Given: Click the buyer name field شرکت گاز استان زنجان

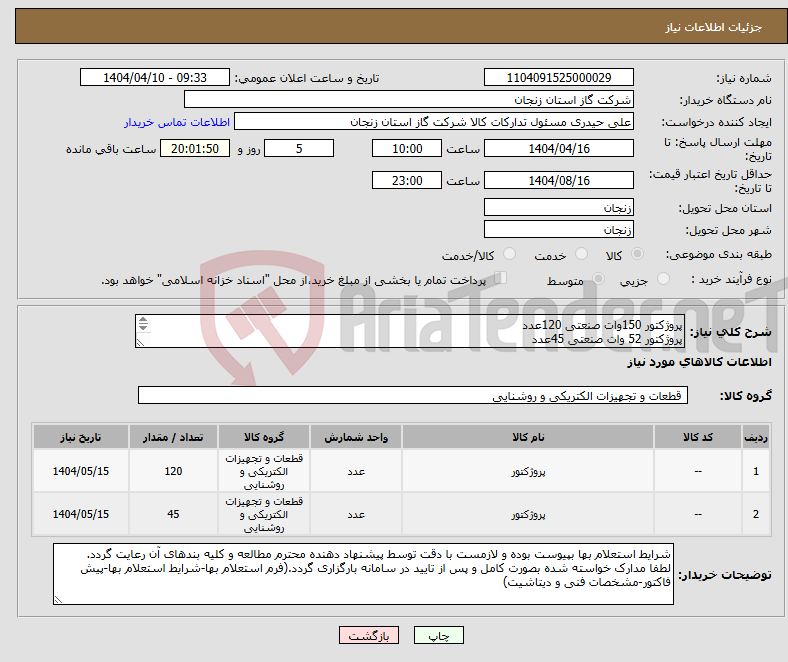Looking at the screenshot, I should [x=409, y=100].
